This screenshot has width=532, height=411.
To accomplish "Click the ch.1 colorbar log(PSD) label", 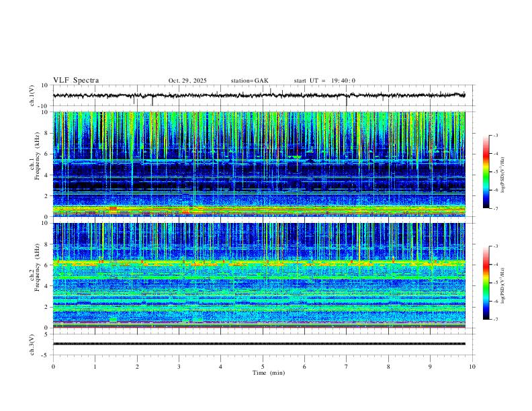I will tap(503, 175).
